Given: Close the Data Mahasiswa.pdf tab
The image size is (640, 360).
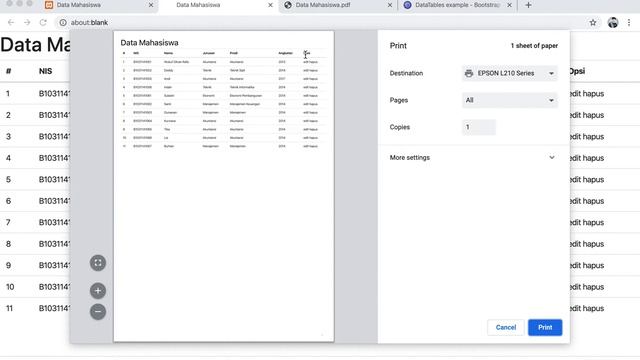Looking at the screenshot, I should 389,5.
